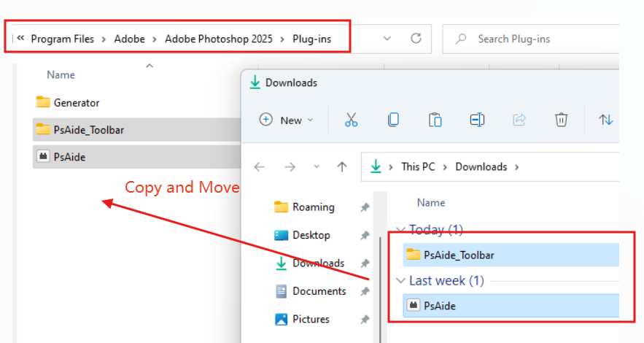Image resolution: width=644 pixels, height=343 pixels.
Task: Click the Share icon in toolbar
Action: (x=519, y=120)
